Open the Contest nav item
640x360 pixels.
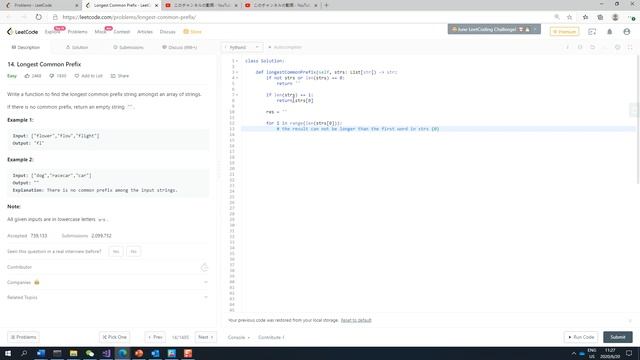122,32
